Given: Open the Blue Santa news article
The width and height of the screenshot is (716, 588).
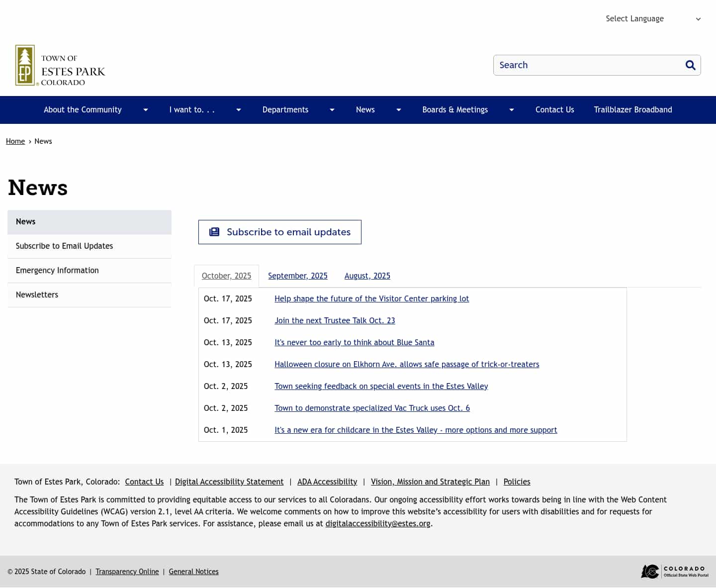Looking at the screenshot, I should (354, 342).
